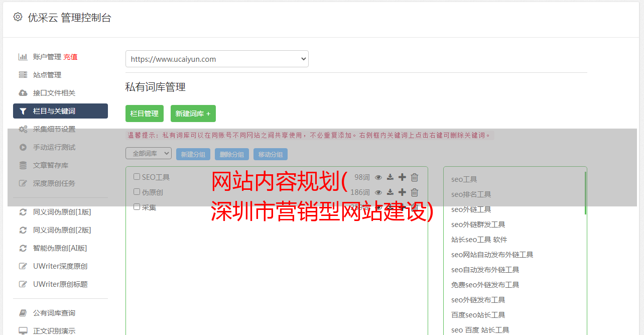Image resolution: width=644 pixels, height=335 pixels.
Task: Click the refresh icon for 同义词伪原创[1版]
Action: pyautogui.click(x=23, y=212)
